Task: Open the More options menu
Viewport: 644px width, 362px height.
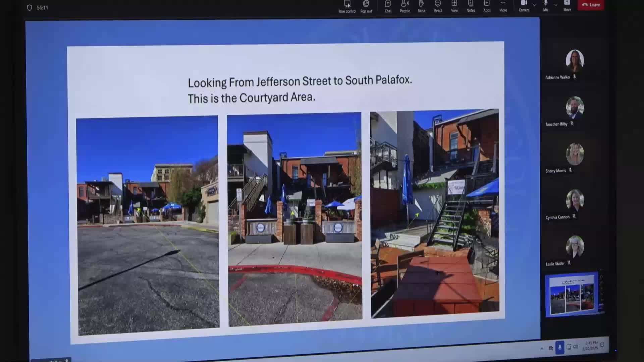Action: pyautogui.click(x=503, y=6)
